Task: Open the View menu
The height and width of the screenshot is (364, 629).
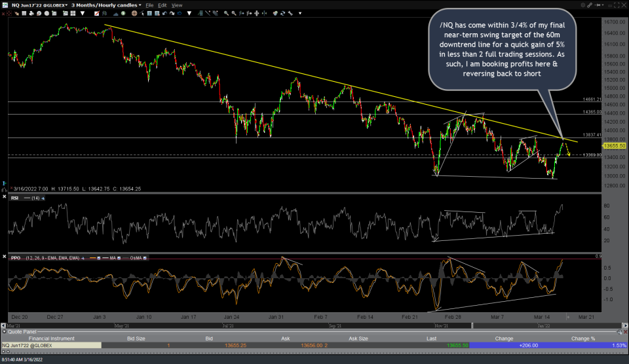Action: (177, 5)
